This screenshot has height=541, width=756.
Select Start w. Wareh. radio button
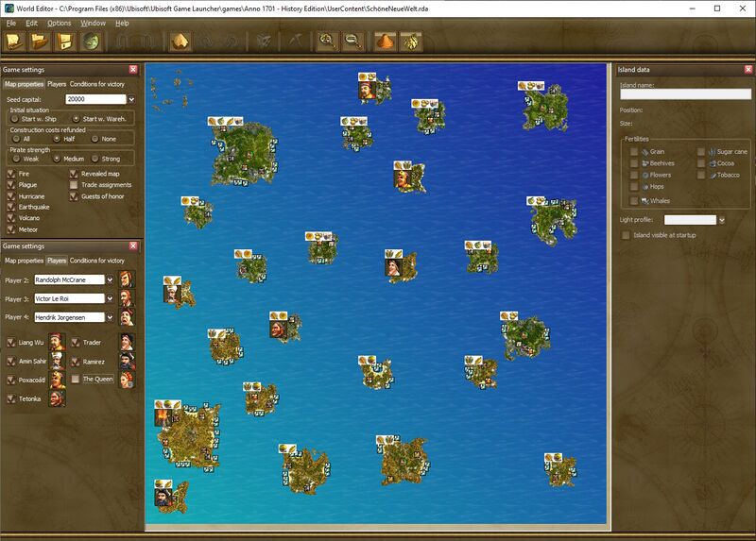[x=76, y=119]
